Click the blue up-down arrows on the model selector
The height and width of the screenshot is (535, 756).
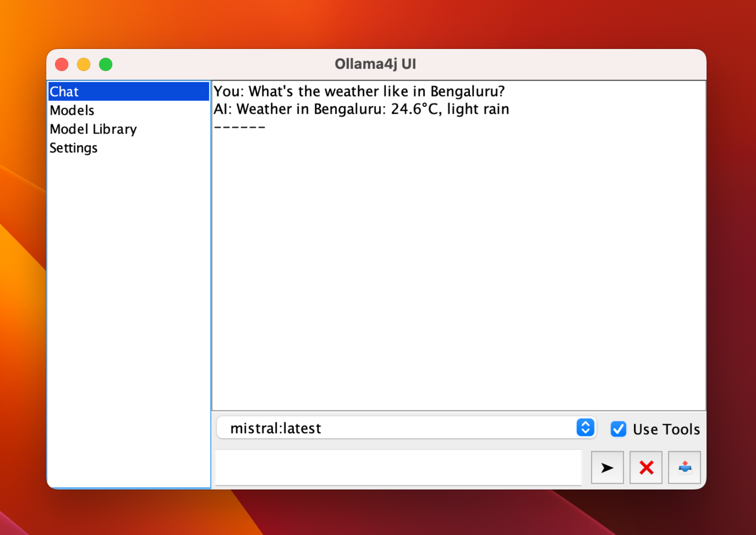(x=585, y=427)
